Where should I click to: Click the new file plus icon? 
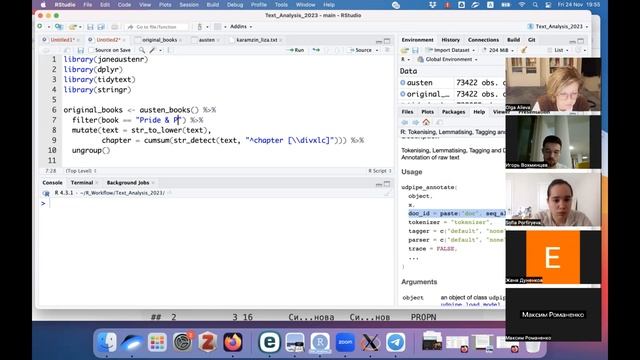[40, 27]
